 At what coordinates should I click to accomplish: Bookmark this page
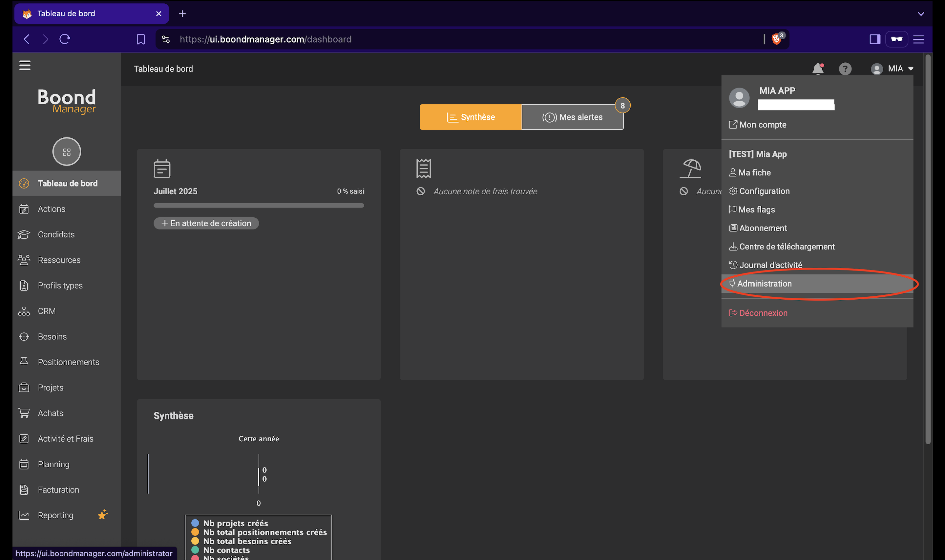pos(140,39)
